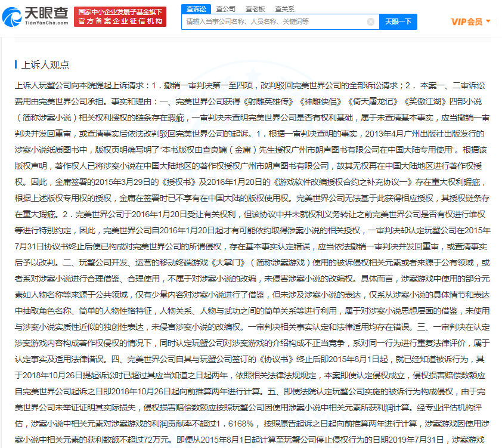Viewport: 502px width, 448px height.
Task: Select the 查诉讼 tab
Action: (x=196, y=9)
